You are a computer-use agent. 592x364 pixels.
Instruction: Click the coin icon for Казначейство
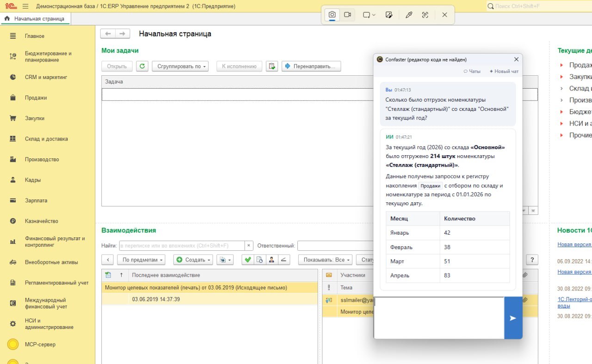coord(13,221)
